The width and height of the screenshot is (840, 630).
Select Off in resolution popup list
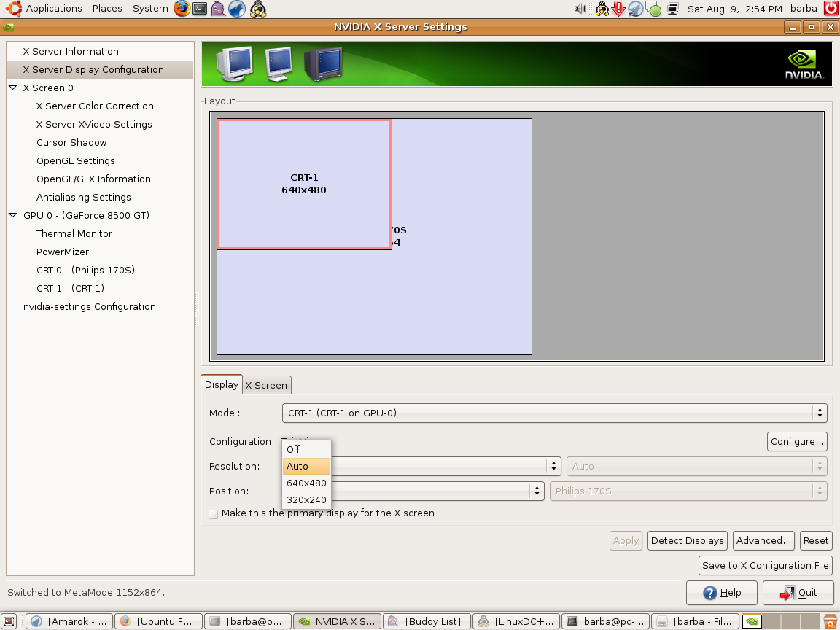pos(306,449)
